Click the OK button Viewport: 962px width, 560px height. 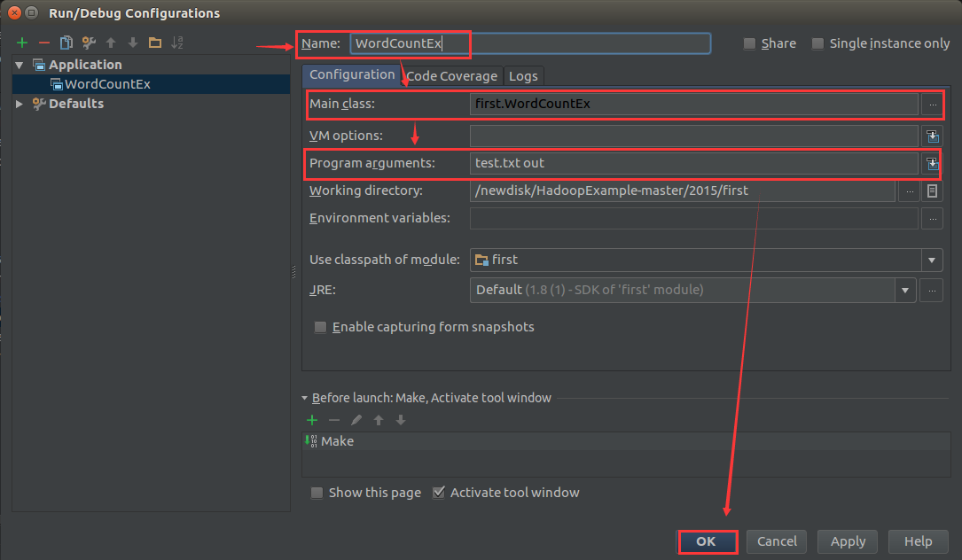706,541
